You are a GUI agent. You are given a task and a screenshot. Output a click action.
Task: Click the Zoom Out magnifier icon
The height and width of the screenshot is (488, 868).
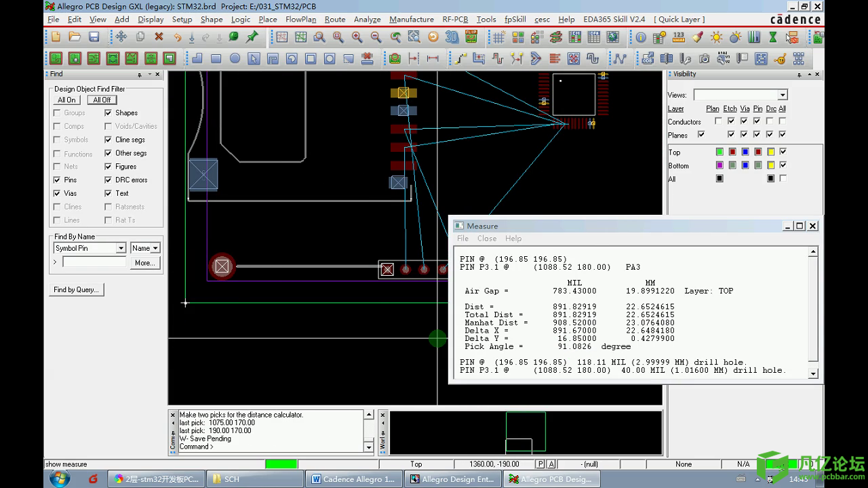(x=376, y=37)
